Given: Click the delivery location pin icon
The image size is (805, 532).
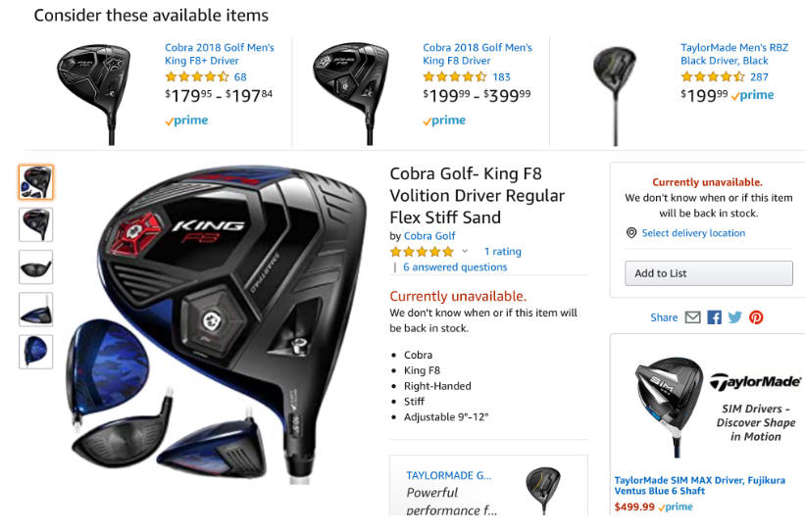Looking at the screenshot, I should [x=631, y=233].
